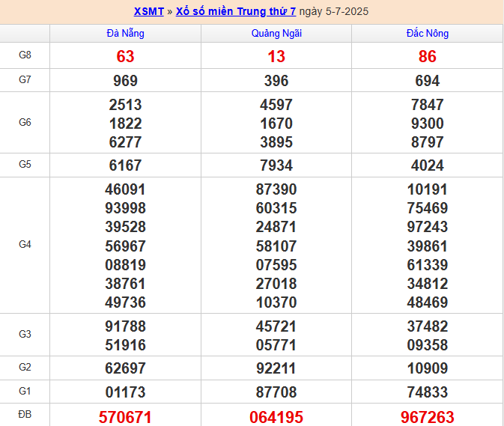Select Quảng Ngãi G8 result 13
Screen dimensions: 504x426
tap(276, 57)
